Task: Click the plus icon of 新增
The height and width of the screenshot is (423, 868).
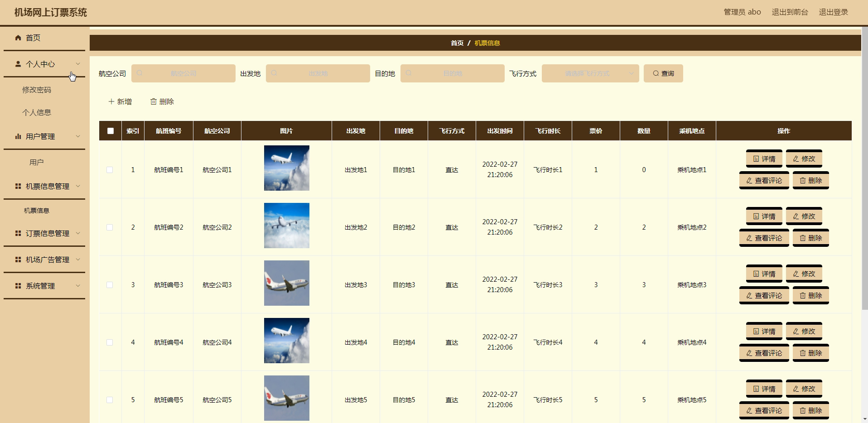Action: click(x=111, y=101)
